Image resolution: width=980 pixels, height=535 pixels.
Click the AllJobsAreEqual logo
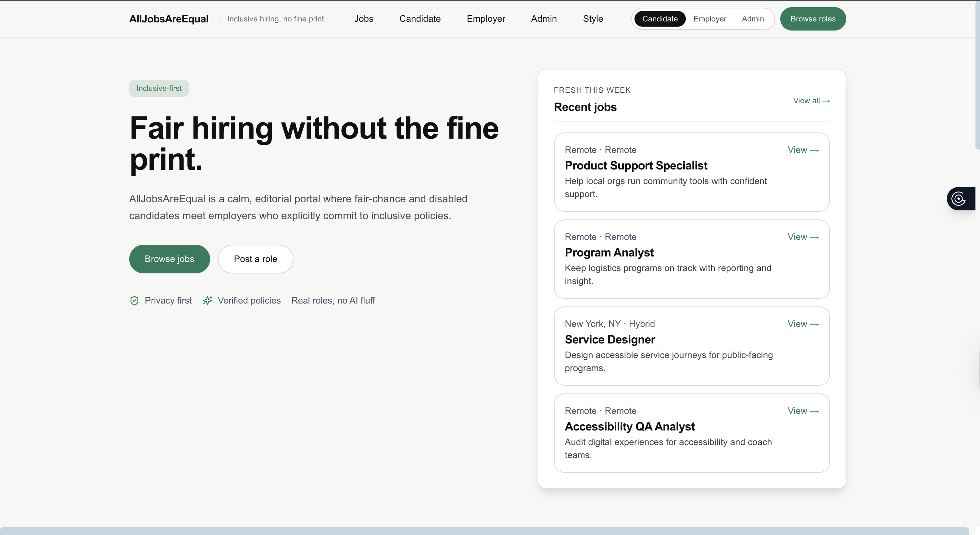(x=169, y=19)
